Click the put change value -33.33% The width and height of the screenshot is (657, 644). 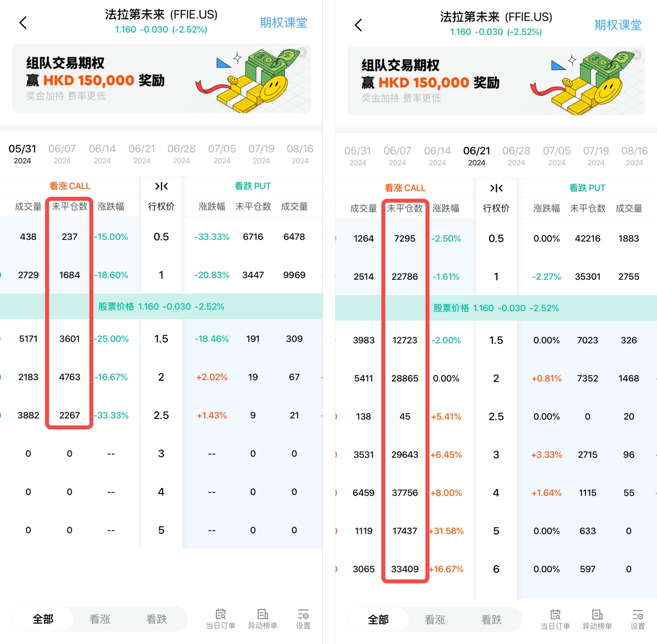point(212,237)
